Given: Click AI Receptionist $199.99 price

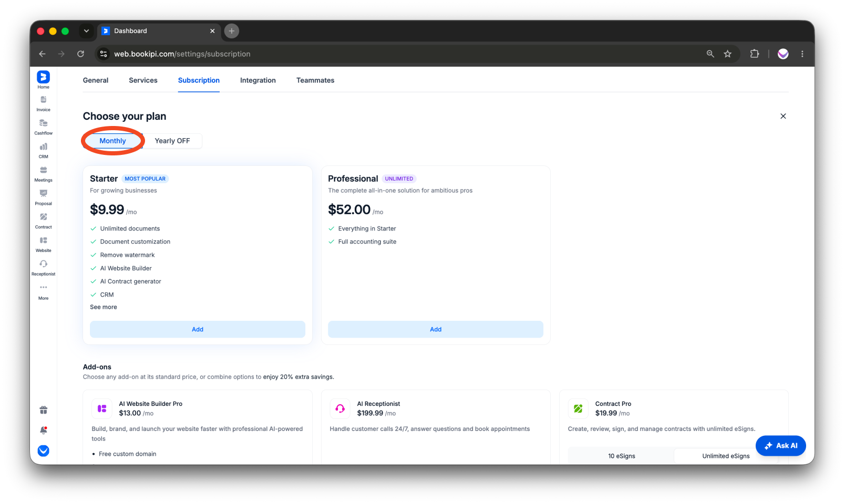Looking at the screenshot, I should pos(370,413).
